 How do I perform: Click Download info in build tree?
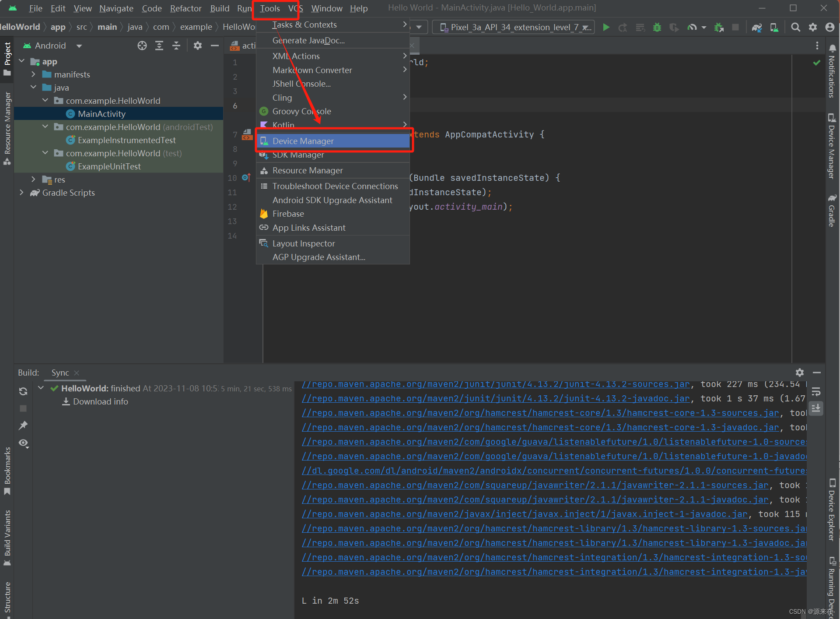click(x=100, y=401)
